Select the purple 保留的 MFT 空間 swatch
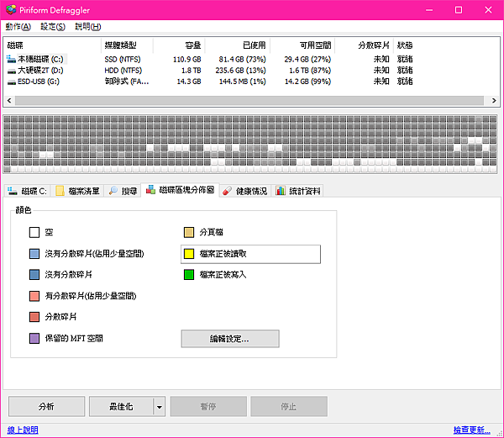The image size is (504, 438). click(x=34, y=338)
